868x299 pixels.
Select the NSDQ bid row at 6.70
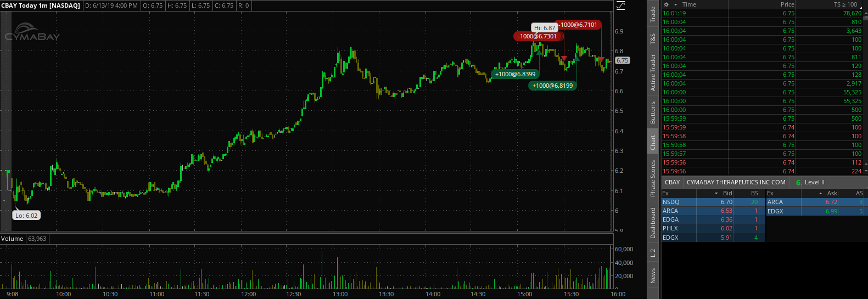click(713, 202)
